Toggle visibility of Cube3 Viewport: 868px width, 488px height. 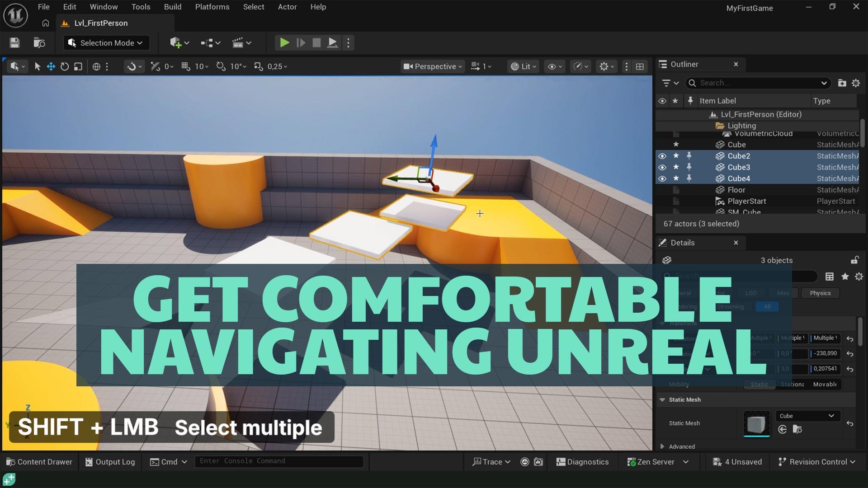[662, 167]
